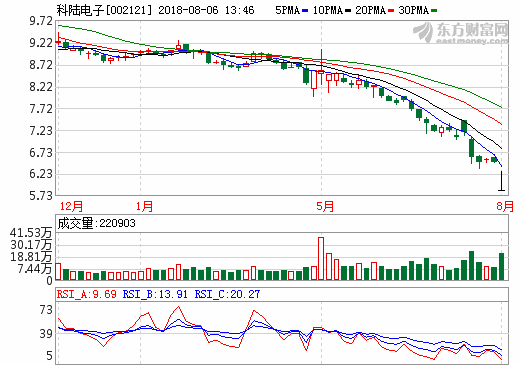Click the RSI_A:9.69 indicator readout
This screenshot has width=520, height=365.
(87, 294)
